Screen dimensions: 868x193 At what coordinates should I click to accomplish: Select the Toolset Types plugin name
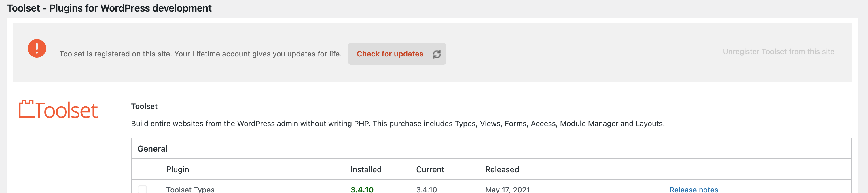click(x=190, y=190)
